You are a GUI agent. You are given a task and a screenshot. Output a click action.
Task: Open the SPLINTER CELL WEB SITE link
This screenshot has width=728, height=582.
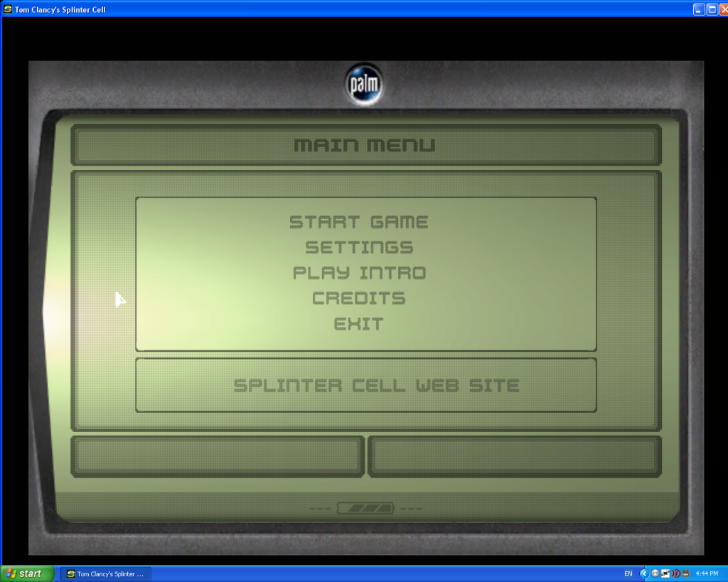click(376, 385)
